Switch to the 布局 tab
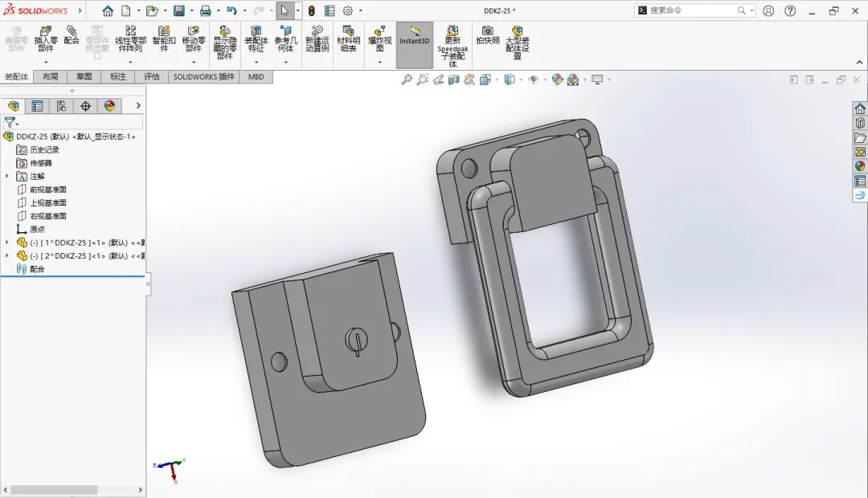The width and height of the screenshot is (868, 498). coord(51,77)
